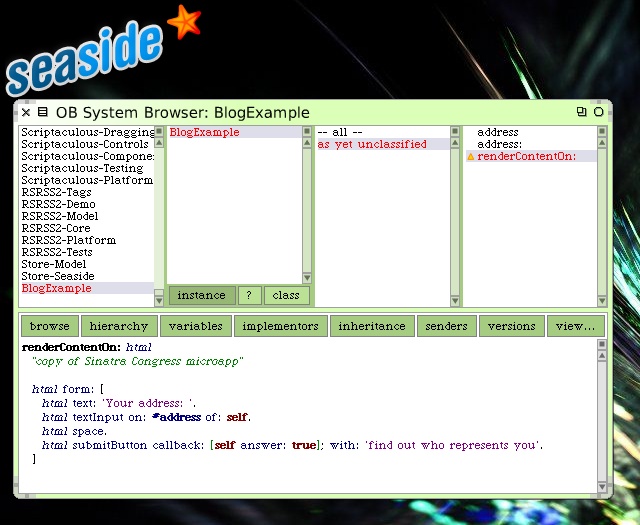Click the inheritance button
Viewport: 640px width, 525px height.
coord(372,326)
